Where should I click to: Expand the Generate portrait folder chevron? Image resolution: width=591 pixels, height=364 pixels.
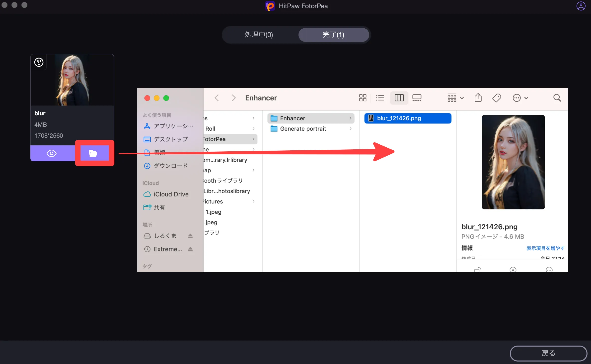click(x=351, y=129)
